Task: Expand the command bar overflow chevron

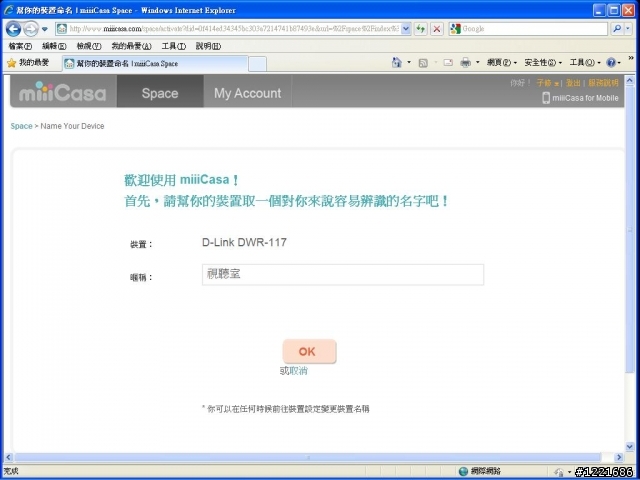Action: (x=631, y=59)
